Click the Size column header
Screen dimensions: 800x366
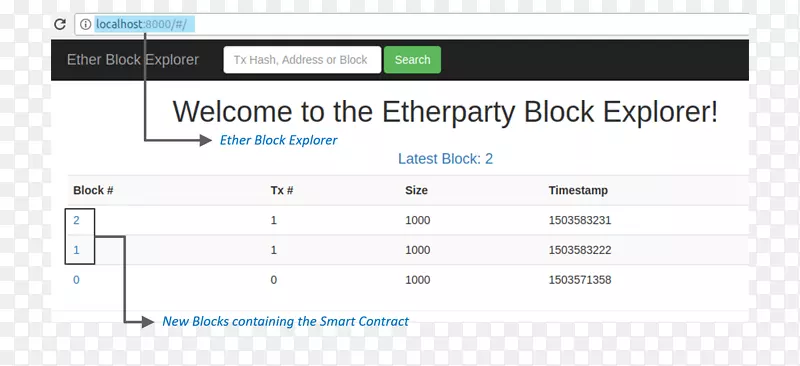coord(416,190)
